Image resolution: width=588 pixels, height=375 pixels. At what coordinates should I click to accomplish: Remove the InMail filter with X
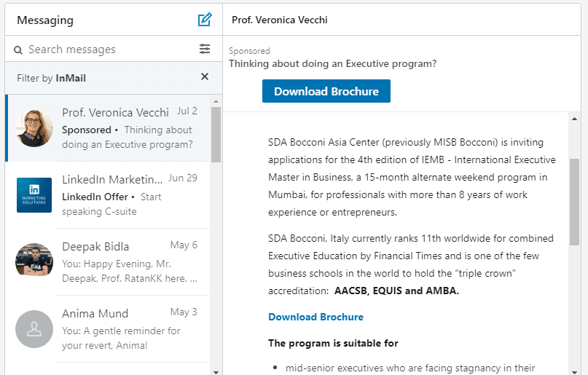point(205,77)
